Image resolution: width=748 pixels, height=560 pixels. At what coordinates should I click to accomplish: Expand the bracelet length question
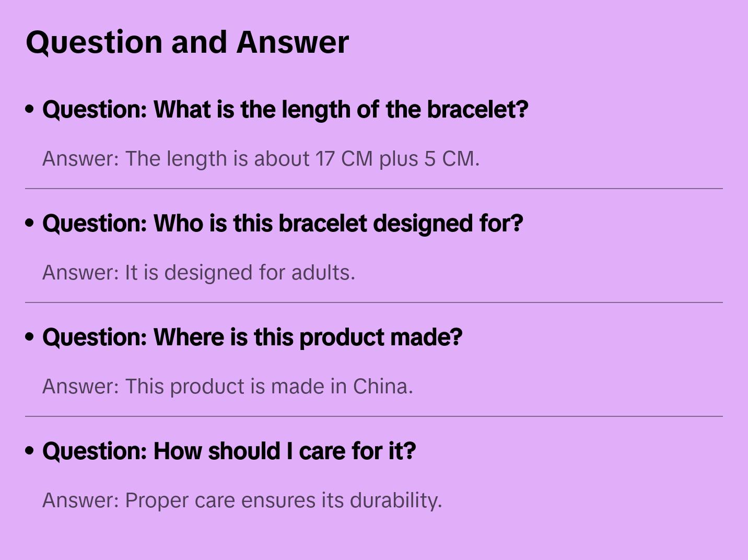pyautogui.click(x=285, y=110)
